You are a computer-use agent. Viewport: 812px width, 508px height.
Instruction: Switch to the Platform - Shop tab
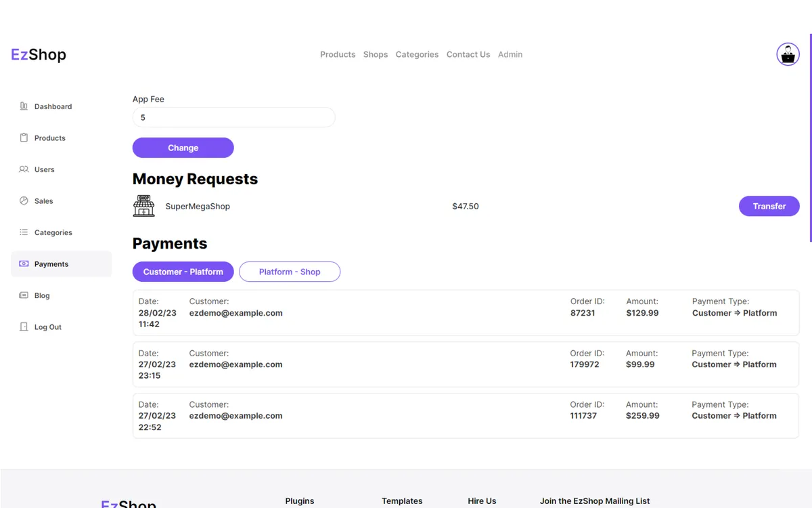[290, 272]
